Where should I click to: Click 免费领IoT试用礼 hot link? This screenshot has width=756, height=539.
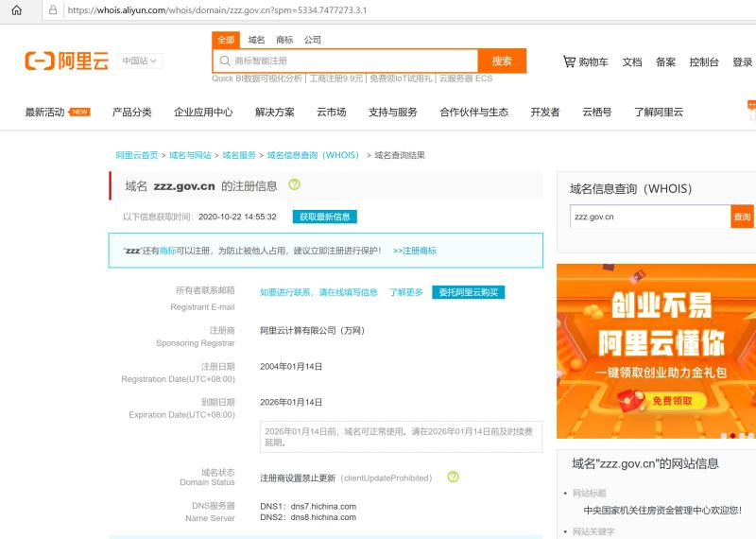(401, 78)
